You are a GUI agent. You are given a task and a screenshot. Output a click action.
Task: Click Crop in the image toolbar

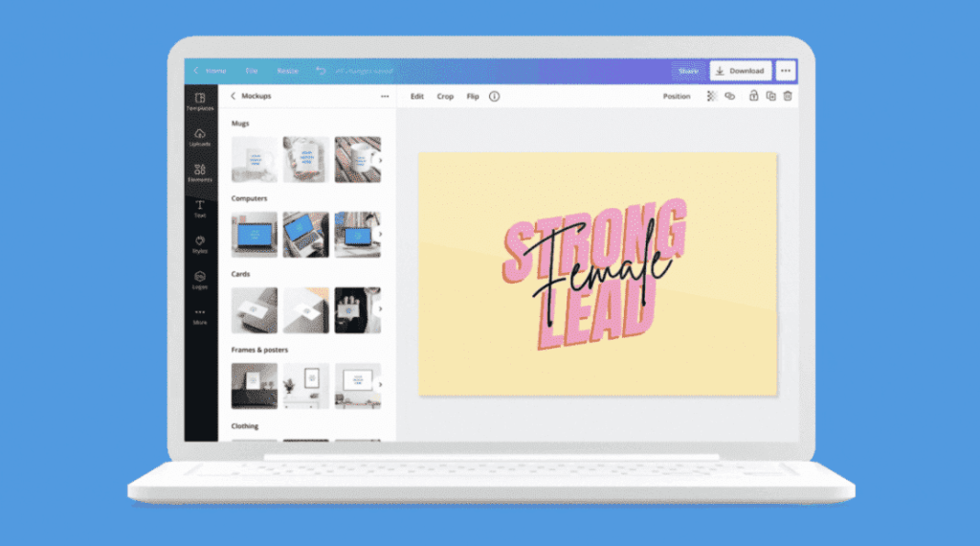[x=445, y=97]
